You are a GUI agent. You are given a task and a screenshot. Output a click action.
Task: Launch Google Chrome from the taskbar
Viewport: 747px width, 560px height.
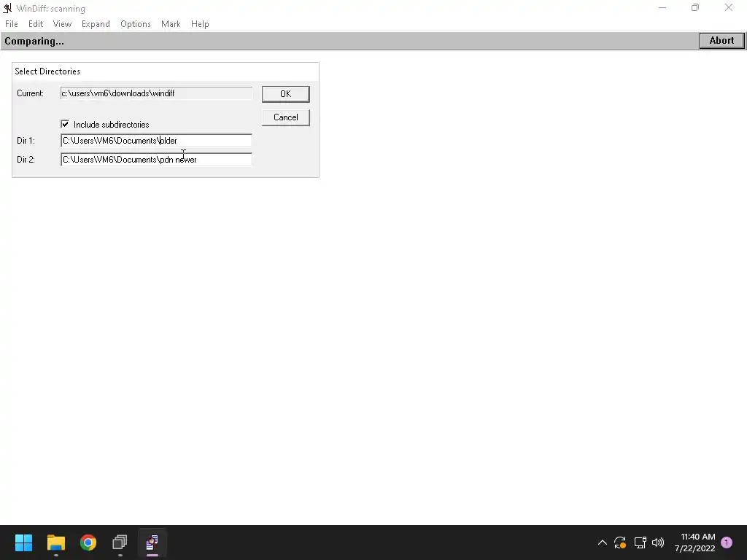88,542
